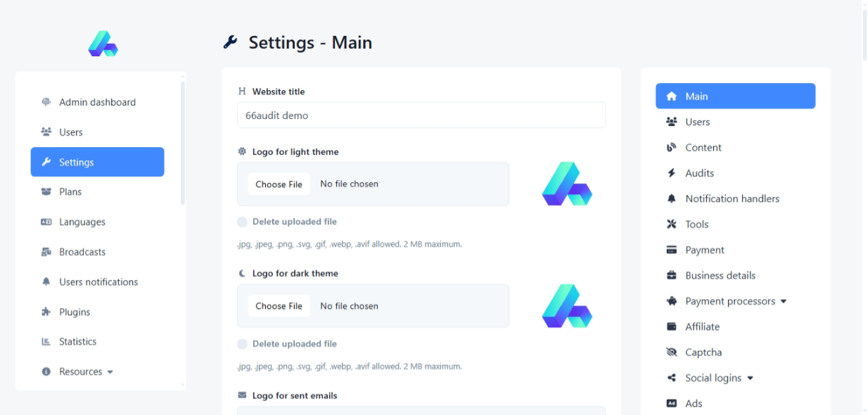This screenshot has width=868, height=415.
Task: Click the Audits lightning bolt icon
Action: [x=671, y=173]
